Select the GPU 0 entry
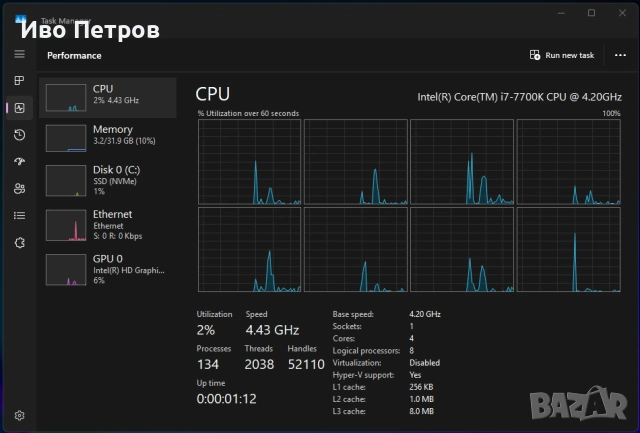The image size is (640, 433). click(108, 269)
